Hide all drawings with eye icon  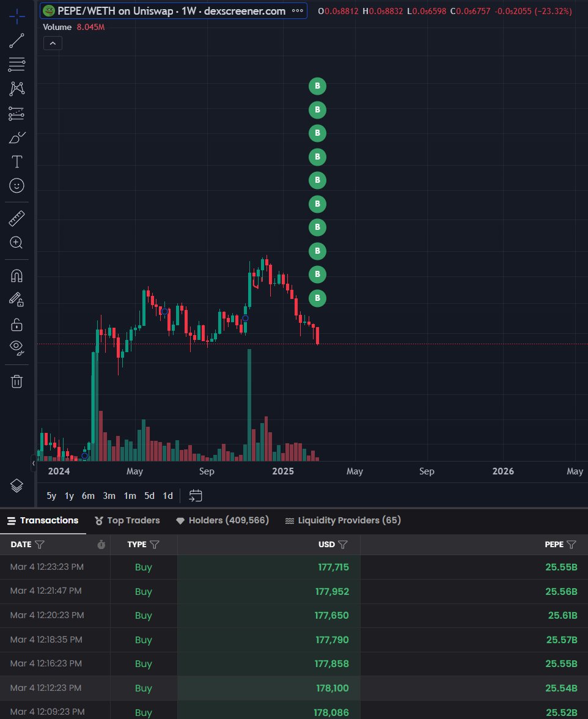coord(17,348)
